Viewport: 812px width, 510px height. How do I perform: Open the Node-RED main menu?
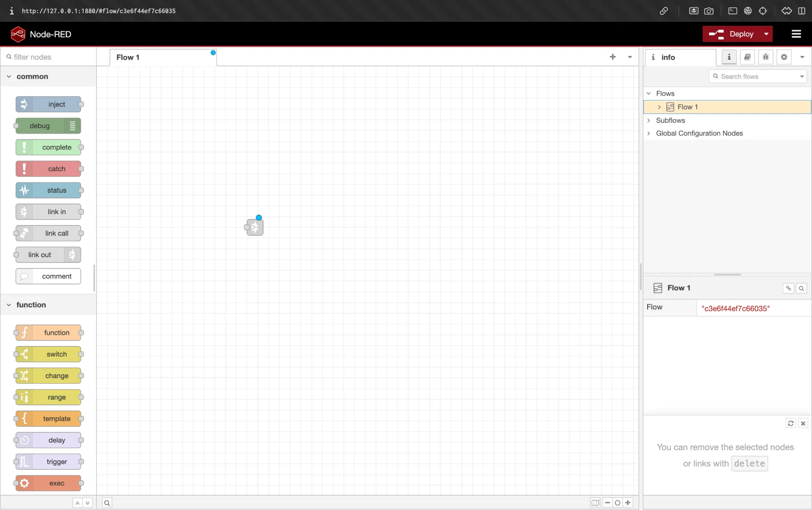point(796,34)
